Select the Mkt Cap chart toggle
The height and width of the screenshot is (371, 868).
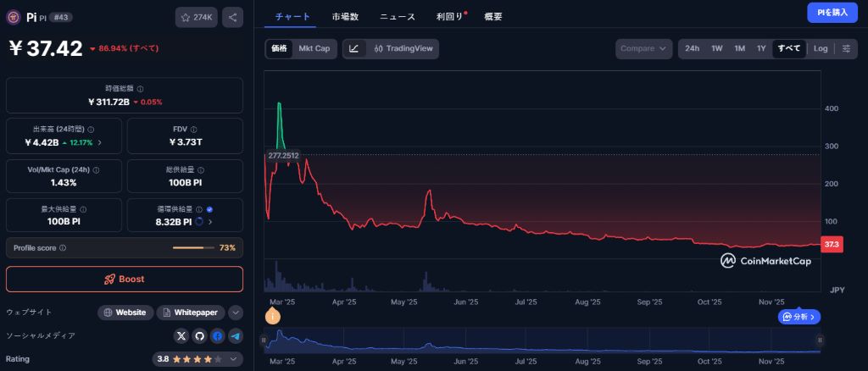click(314, 48)
